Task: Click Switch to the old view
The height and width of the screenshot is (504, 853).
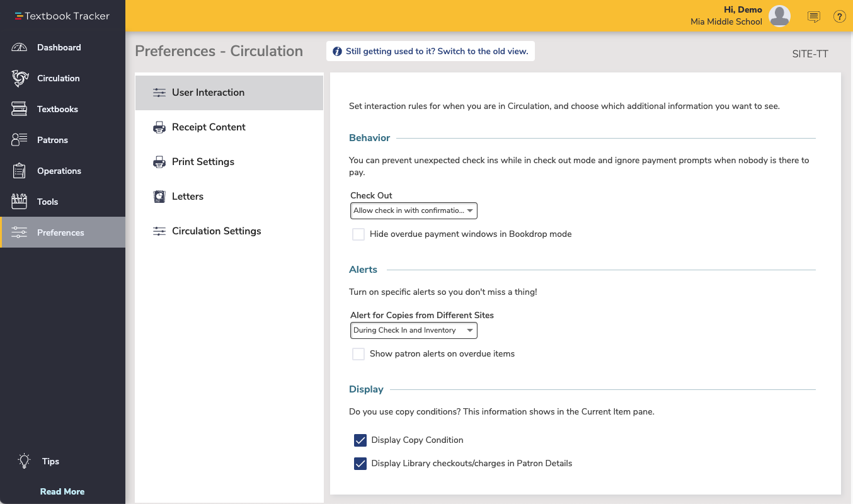Action: click(430, 50)
